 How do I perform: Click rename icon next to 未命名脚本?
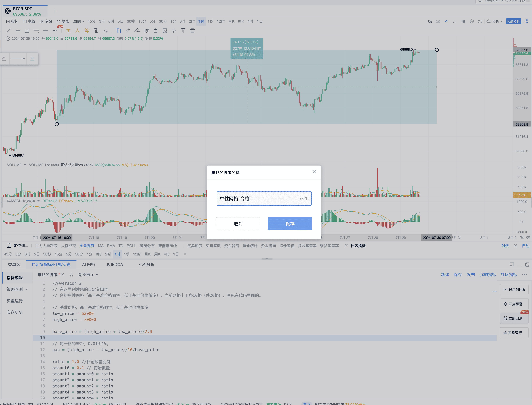pyautogui.click(x=63, y=275)
